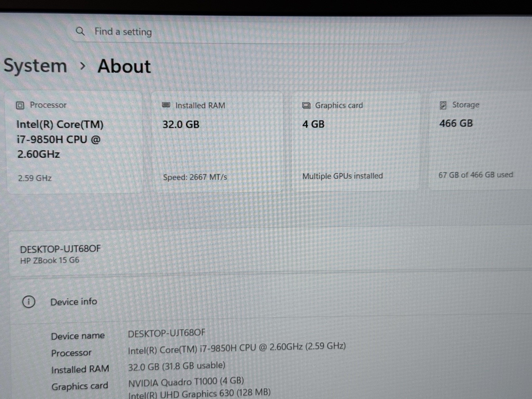The image size is (532, 399).
Task: Select 'NVIDIA Quadro T1000 (4 GB)' value
Action: coord(186,382)
